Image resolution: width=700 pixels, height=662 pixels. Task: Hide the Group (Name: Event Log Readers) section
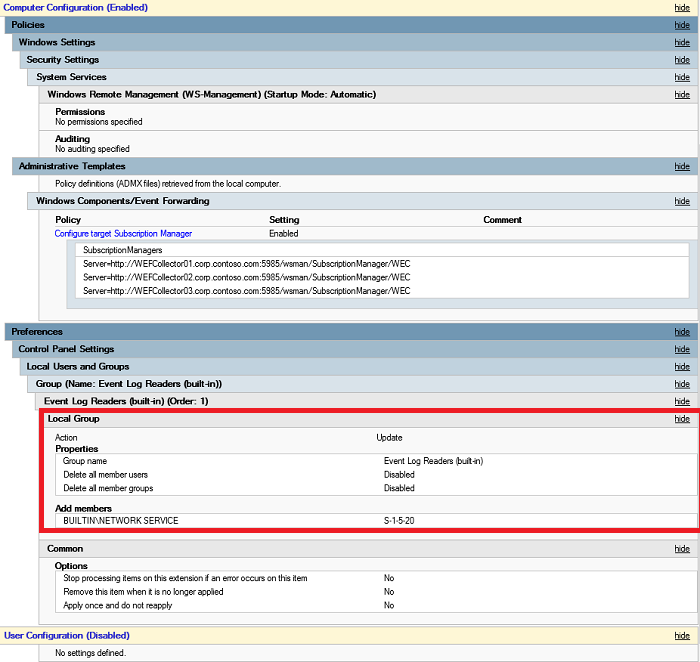pos(682,384)
